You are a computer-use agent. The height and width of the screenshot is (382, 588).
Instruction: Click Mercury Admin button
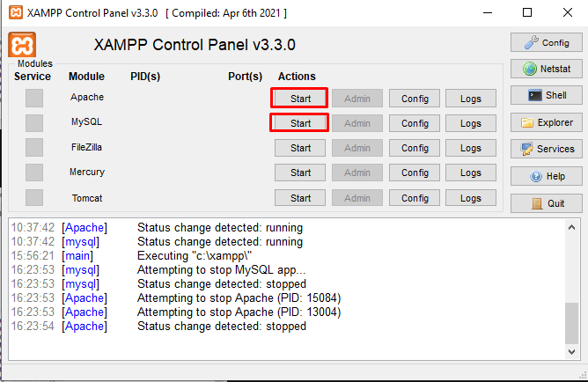point(357,173)
